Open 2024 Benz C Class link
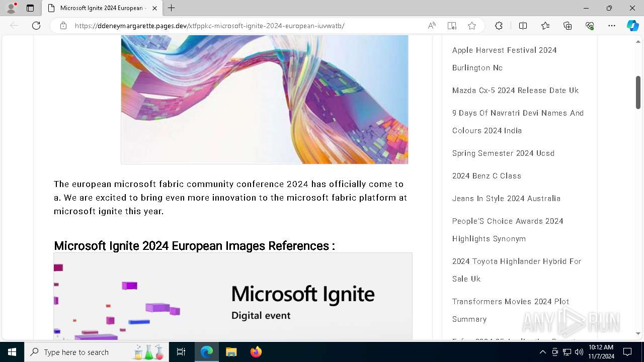Image resolution: width=644 pixels, height=362 pixels. pyautogui.click(x=487, y=176)
